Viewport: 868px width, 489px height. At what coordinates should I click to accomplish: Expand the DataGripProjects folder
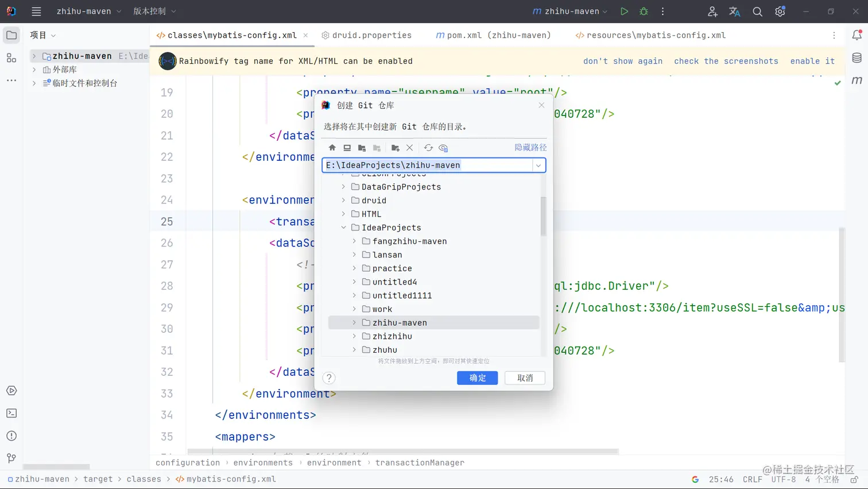(x=343, y=187)
